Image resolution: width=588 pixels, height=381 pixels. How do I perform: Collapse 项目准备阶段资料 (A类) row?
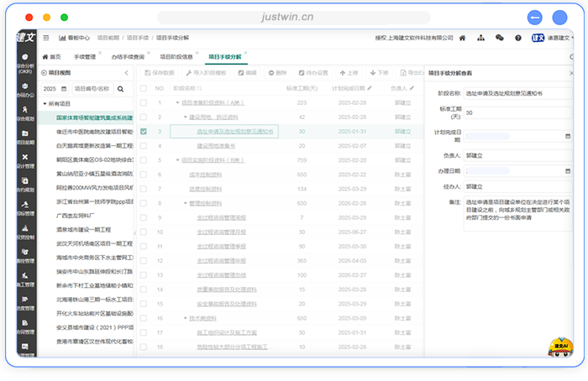(177, 103)
